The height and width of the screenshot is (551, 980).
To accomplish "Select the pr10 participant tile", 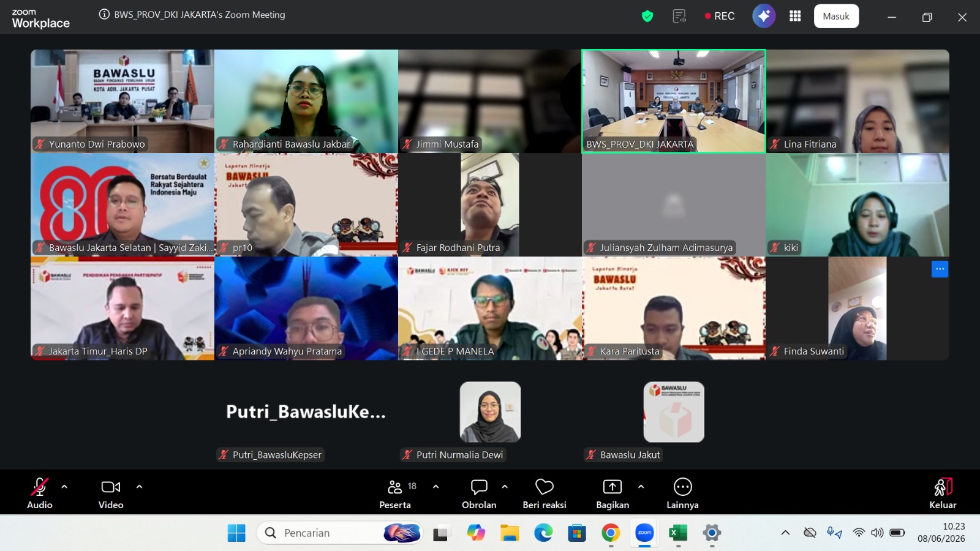I will (306, 204).
